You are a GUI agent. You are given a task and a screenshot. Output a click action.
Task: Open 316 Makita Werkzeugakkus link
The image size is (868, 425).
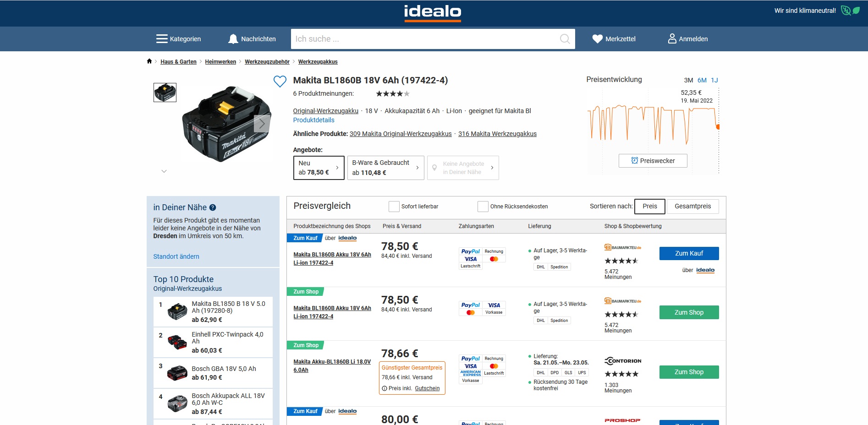click(497, 134)
